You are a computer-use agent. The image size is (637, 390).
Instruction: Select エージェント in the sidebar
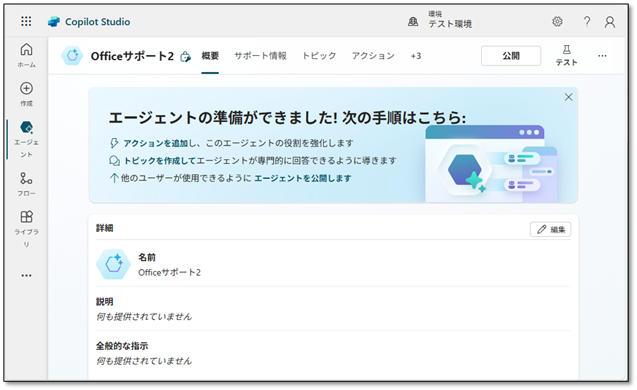[x=26, y=139]
